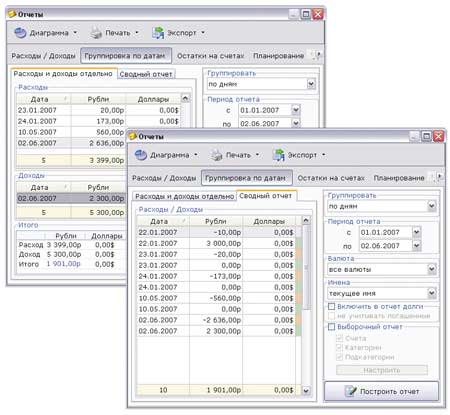Screen dimensions: 450x415
Task: Click Экспорт icon in front window
Action: [x=278, y=155]
